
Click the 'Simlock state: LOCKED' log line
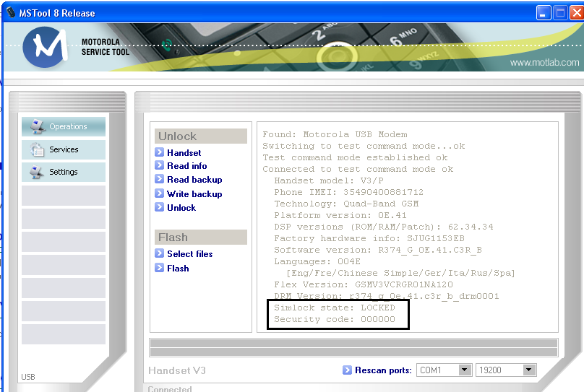coord(335,308)
